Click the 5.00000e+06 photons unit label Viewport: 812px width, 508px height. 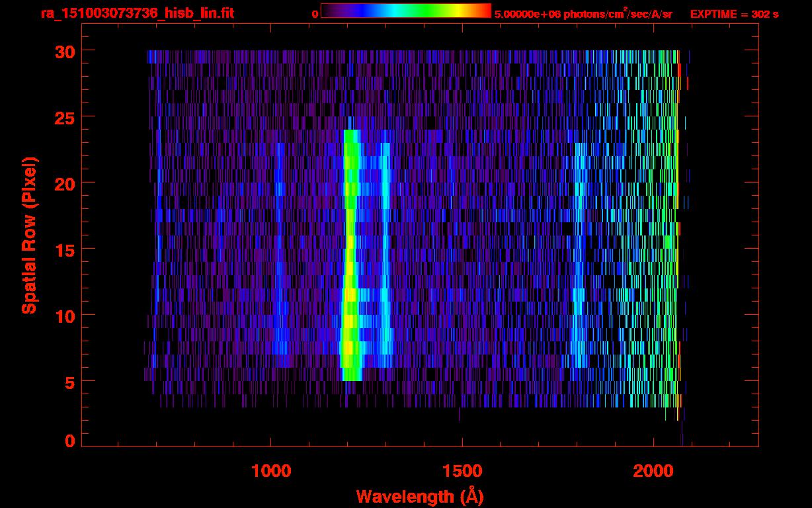click(583, 14)
